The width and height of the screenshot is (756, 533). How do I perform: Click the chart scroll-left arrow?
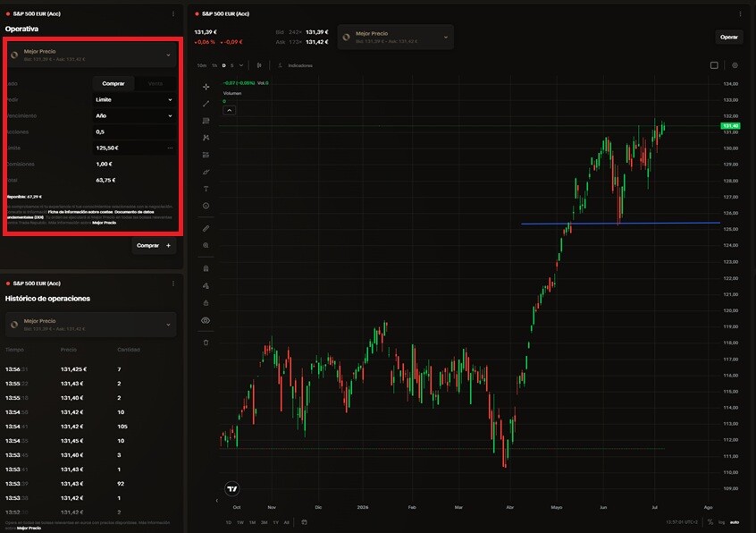click(216, 501)
